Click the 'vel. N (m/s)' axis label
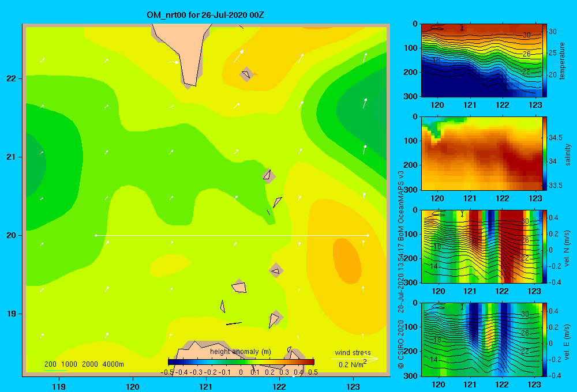 [567, 248]
